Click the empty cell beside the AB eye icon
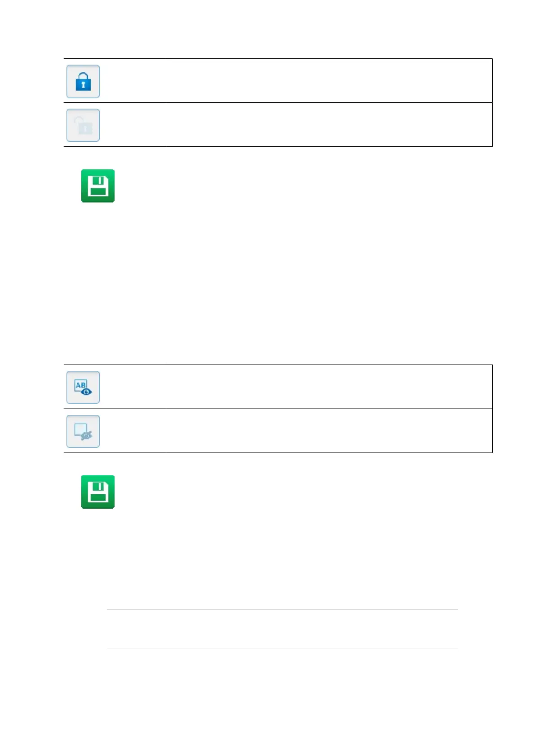Viewport: 535px width, 756px height. [x=329, y=387]
